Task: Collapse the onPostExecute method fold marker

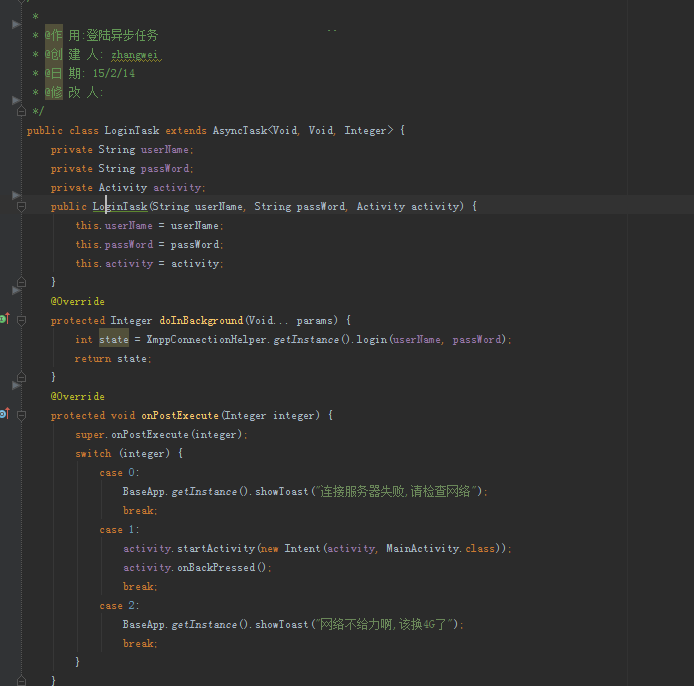Action: 21,415
